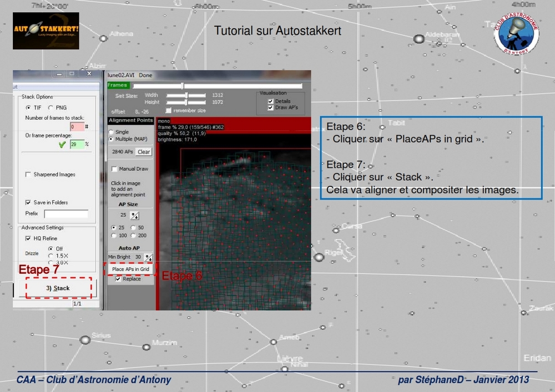Toggle the Draw AP's checkbox

(270, 108)
